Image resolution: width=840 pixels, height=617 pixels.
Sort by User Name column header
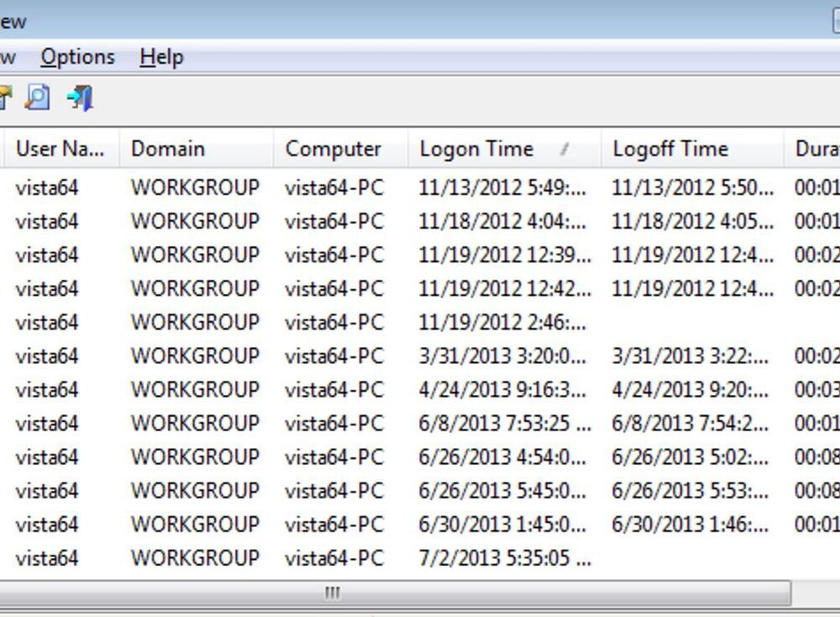tap(60, 149)
